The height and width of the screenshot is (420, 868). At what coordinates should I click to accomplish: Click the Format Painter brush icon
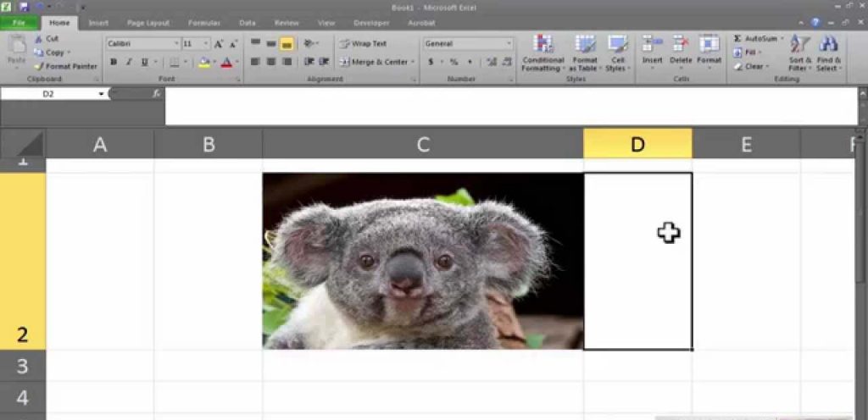(39, 66)
